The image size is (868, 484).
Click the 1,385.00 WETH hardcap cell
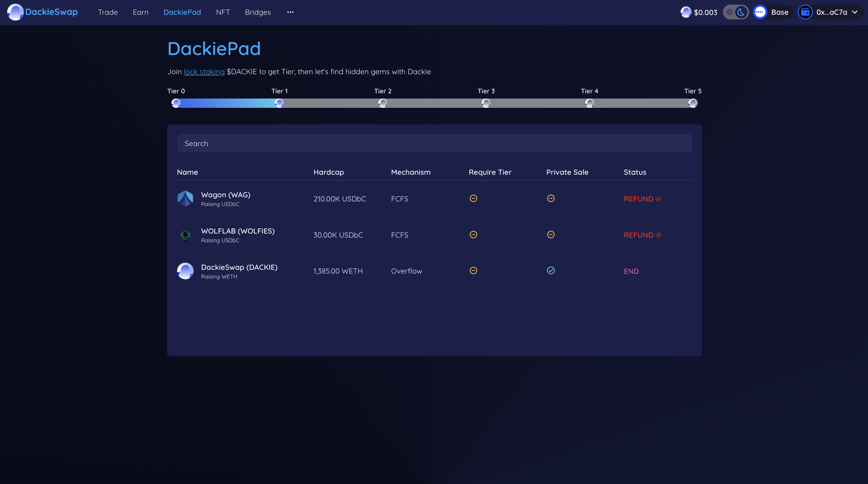[338, 271]
